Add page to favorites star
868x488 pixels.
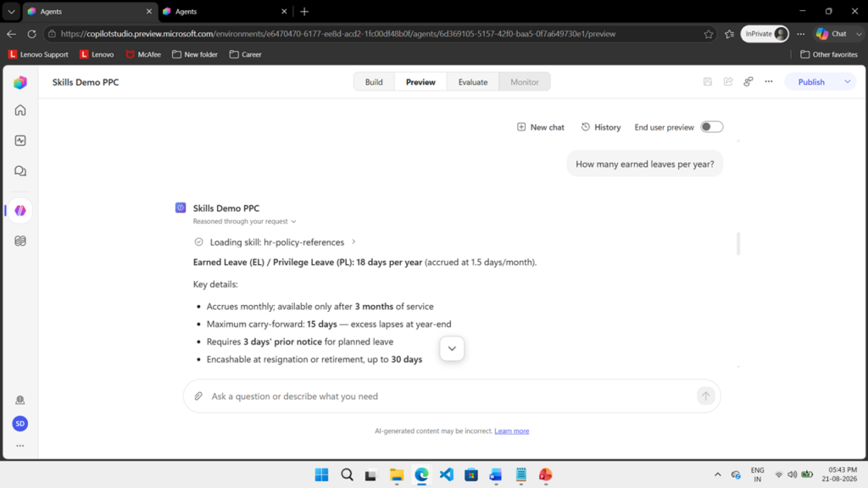pos(709,34)
